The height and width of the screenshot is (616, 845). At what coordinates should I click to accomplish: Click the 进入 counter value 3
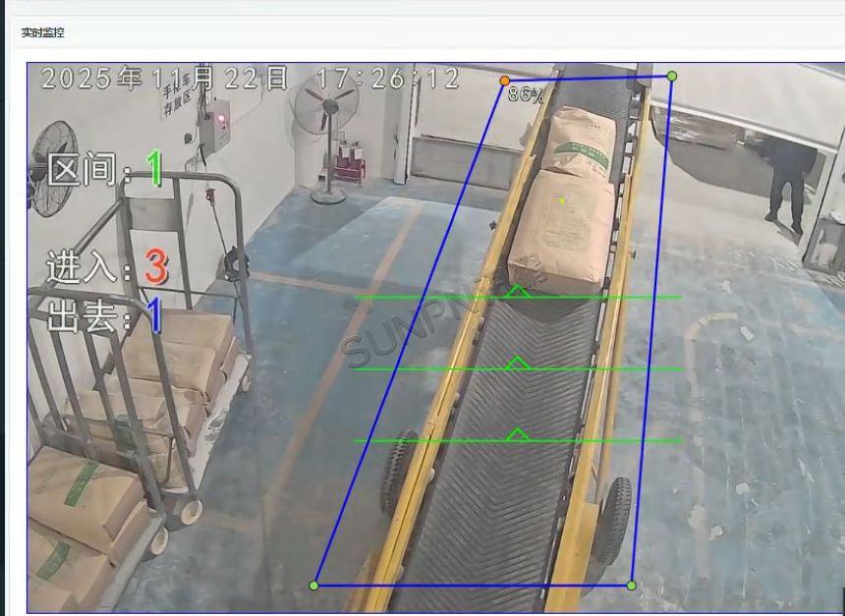(x=155, y=267)
